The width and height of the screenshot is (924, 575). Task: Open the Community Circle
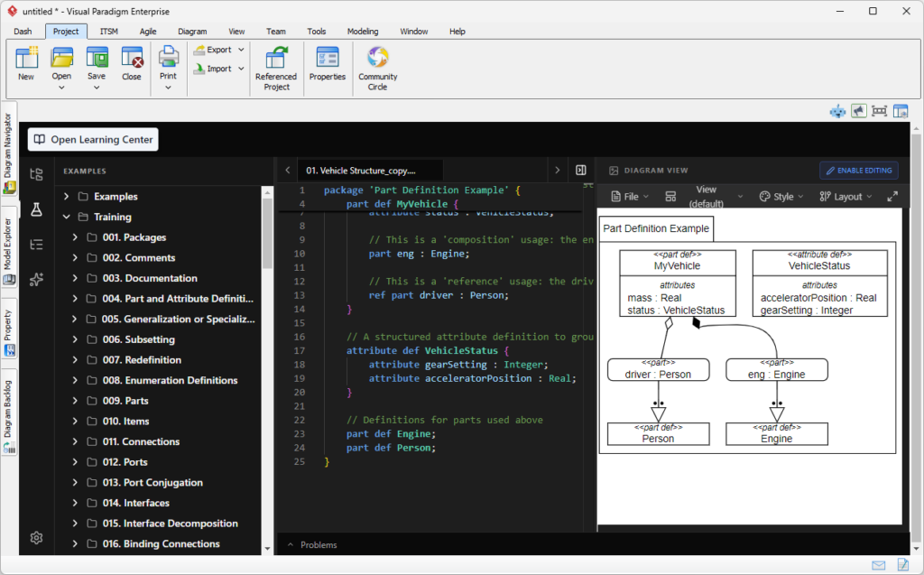pyautogui.click(x=378, y=67)
